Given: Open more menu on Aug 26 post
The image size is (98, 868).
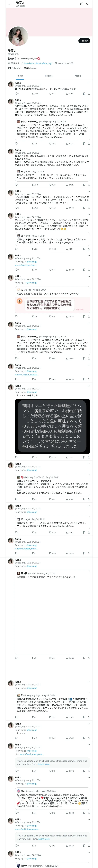Looking at the screenshot, I should click(89, 191).
